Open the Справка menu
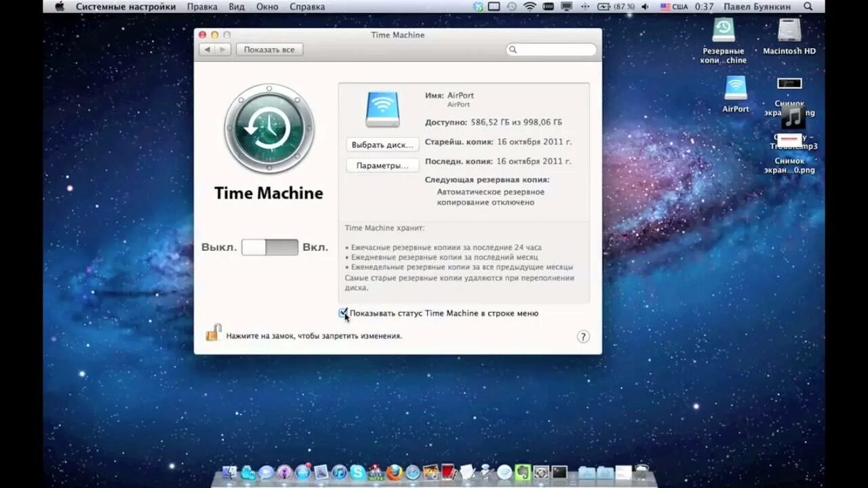868x488 pixels. click(307, 6)
